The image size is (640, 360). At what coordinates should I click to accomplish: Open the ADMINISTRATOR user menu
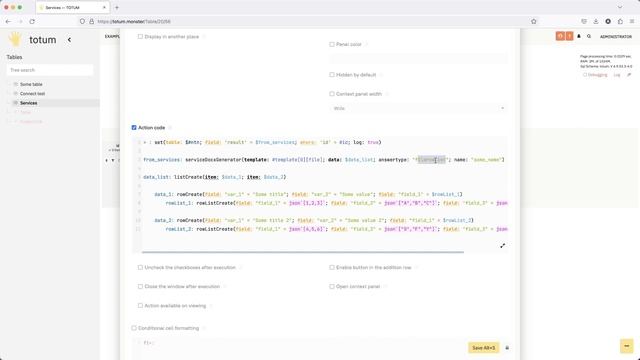click(x=616, y=37)
